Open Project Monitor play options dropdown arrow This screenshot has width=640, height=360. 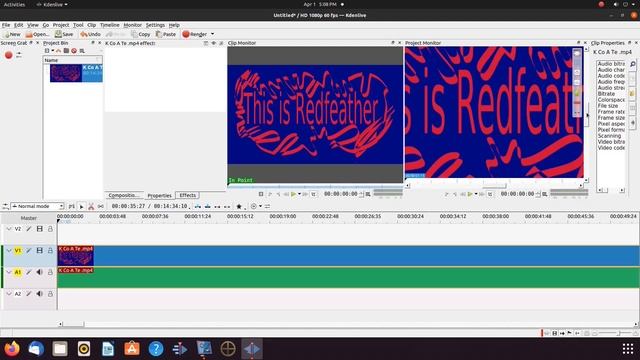click(476, 194)
